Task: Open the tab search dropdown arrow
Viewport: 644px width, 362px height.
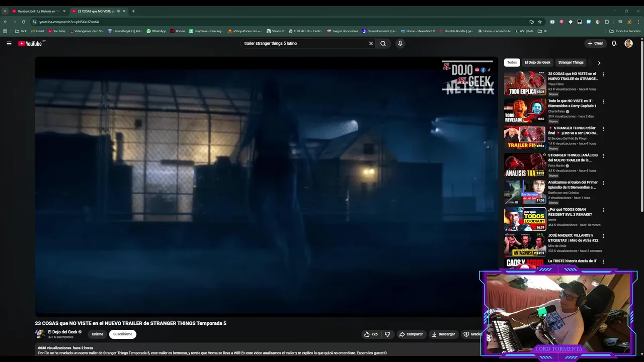Action: (5, 11)
